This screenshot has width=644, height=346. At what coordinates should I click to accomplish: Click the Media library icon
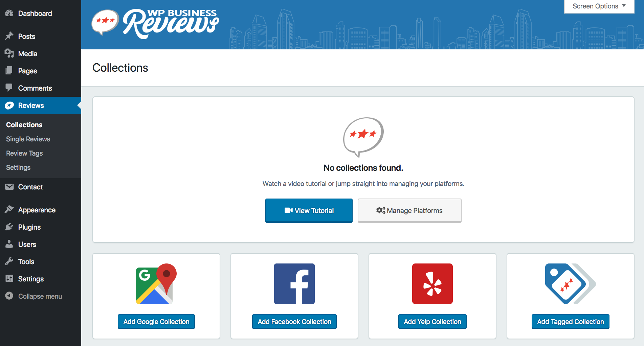pyautogui.click(x=9, y=53)
